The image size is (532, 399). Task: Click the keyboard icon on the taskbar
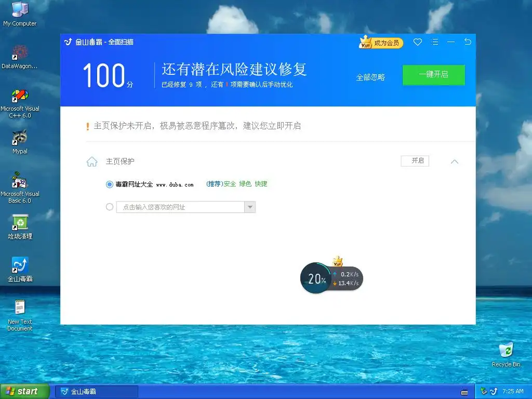[464, 392]
